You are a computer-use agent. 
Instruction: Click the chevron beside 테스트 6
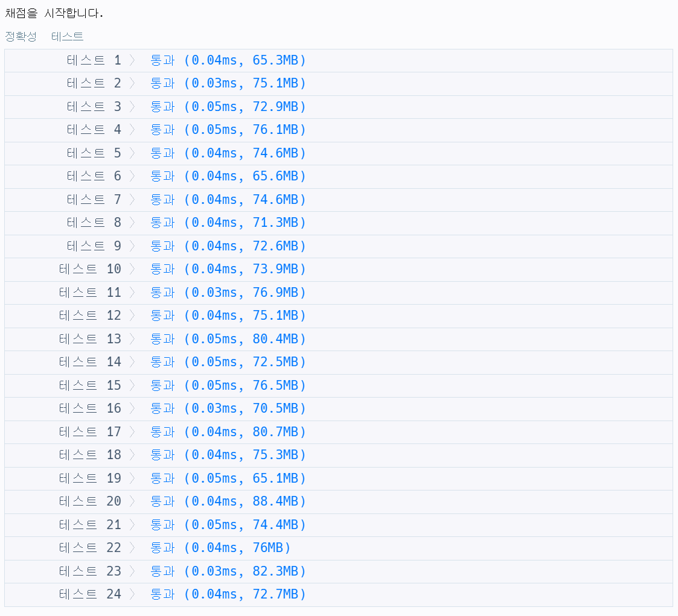click(x=132, y=176)
